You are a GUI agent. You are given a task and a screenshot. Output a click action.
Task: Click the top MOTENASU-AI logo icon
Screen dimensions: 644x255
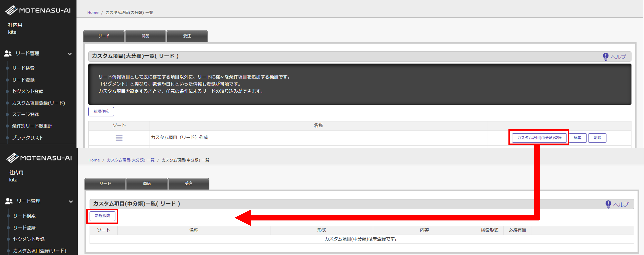tap(12, 10)
